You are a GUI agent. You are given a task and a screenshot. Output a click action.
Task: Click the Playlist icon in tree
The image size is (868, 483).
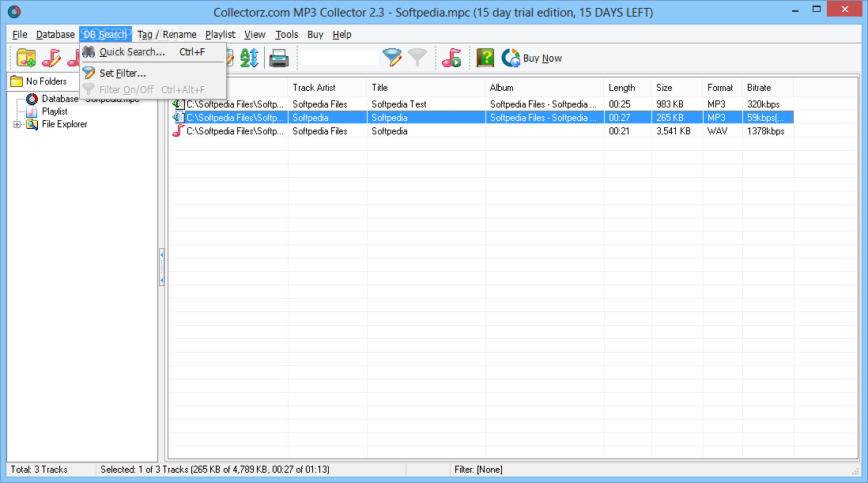[x=32, y=111]
